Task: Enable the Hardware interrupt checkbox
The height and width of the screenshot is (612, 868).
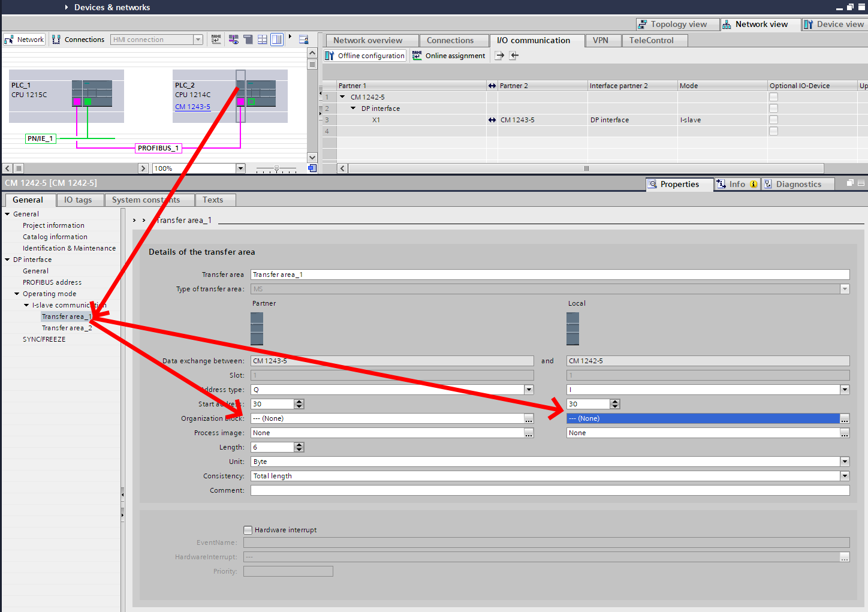Action: (248, 530)
